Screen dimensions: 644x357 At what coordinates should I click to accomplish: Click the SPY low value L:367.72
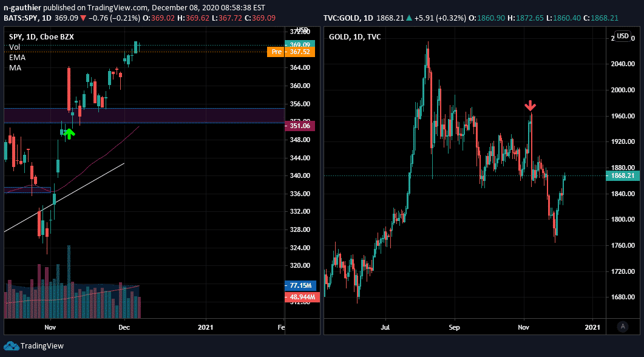coord(227,18)
